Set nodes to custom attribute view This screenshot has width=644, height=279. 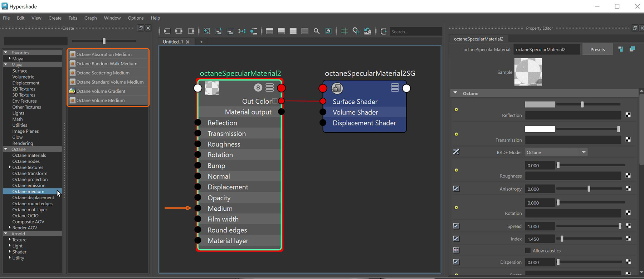[x=305, y=31]
